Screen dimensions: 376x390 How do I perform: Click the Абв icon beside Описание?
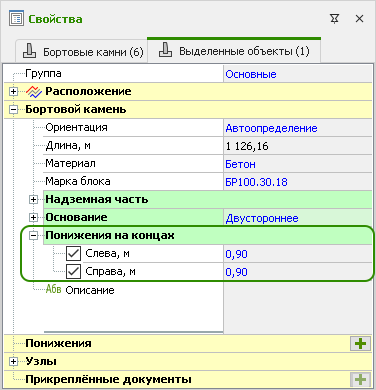pyautogui.click(x=53, y=289)
